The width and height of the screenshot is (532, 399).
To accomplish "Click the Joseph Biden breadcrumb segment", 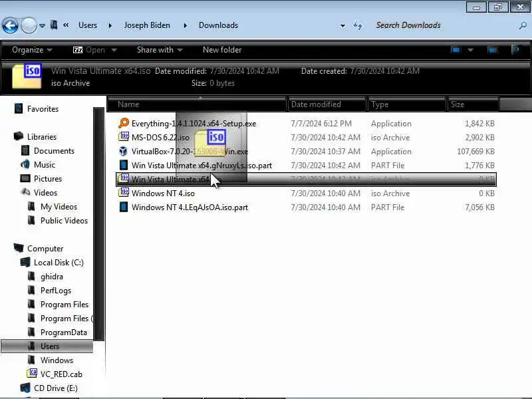I will click(147, 25).
